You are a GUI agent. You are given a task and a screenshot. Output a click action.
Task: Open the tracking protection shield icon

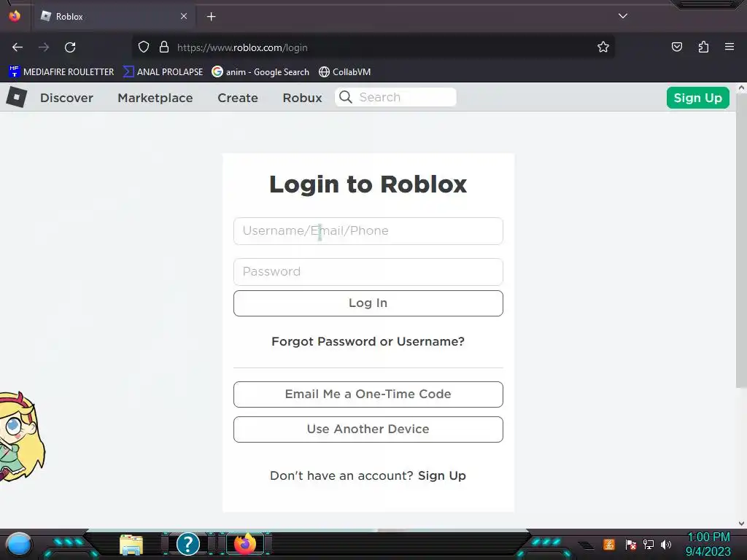[144, 47]
